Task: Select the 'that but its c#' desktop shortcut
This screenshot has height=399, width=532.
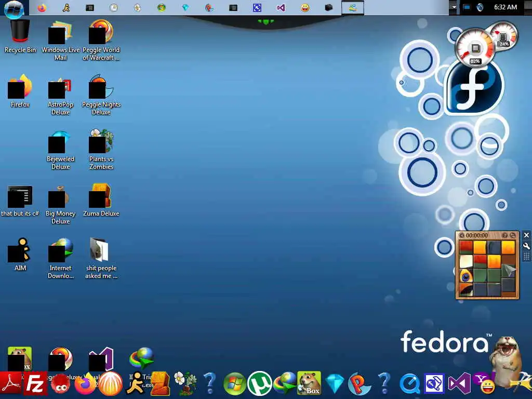Action: tap(20, 201)
